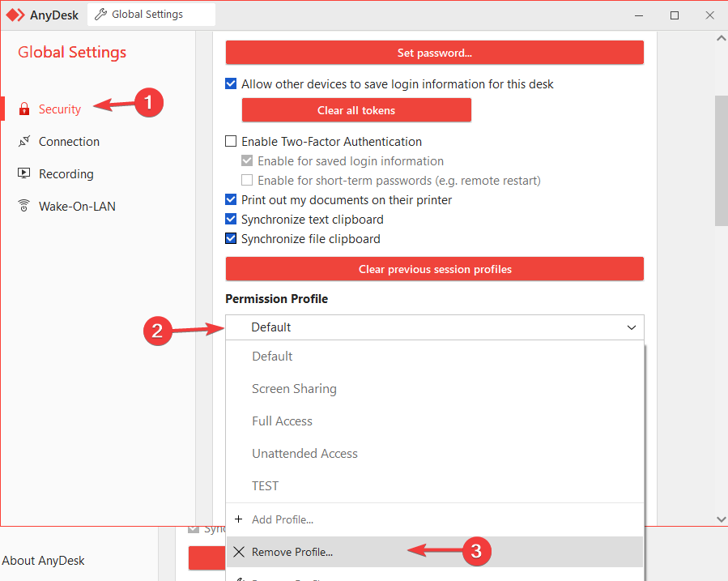This screenshot has height=581, width=728.
Task: Click the plus icon beside Add Profile
Action: coord(238,519)
